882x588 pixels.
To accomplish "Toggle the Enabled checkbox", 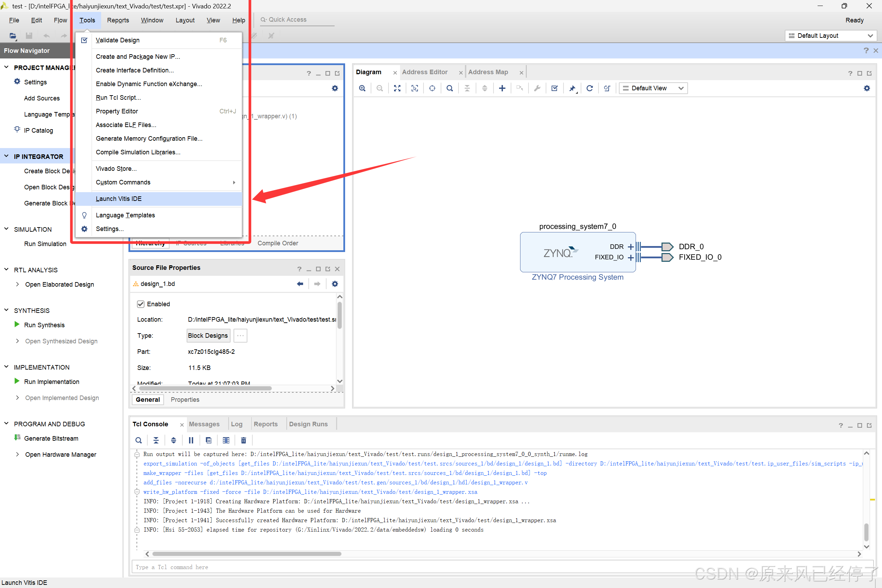I will [x=141, y=304].
